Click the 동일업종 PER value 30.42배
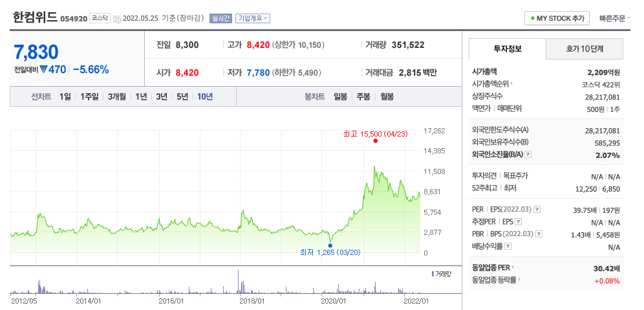 (x=606, y=269)
